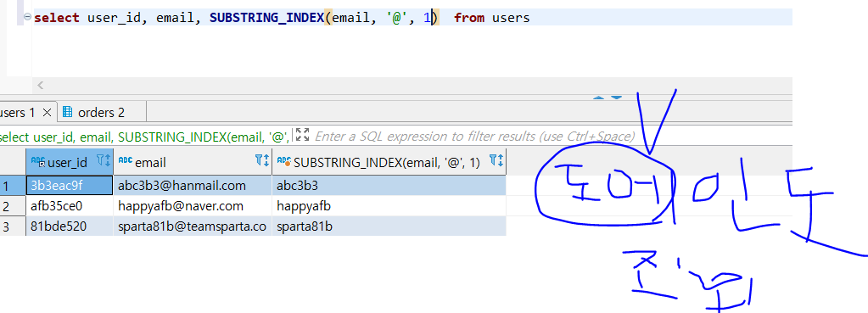The image size is (868, 313).
Task: Click the email column type icon
Action: click(126, 161)
